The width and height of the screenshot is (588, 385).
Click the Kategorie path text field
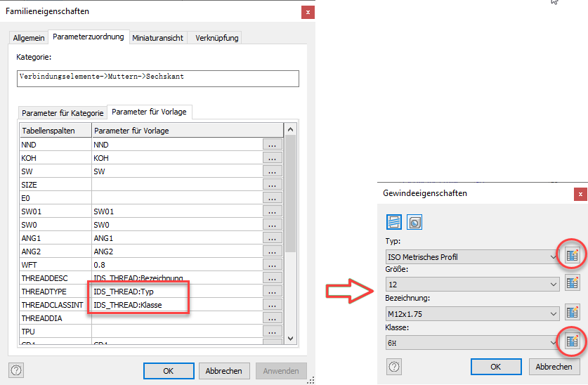[158, 79]
